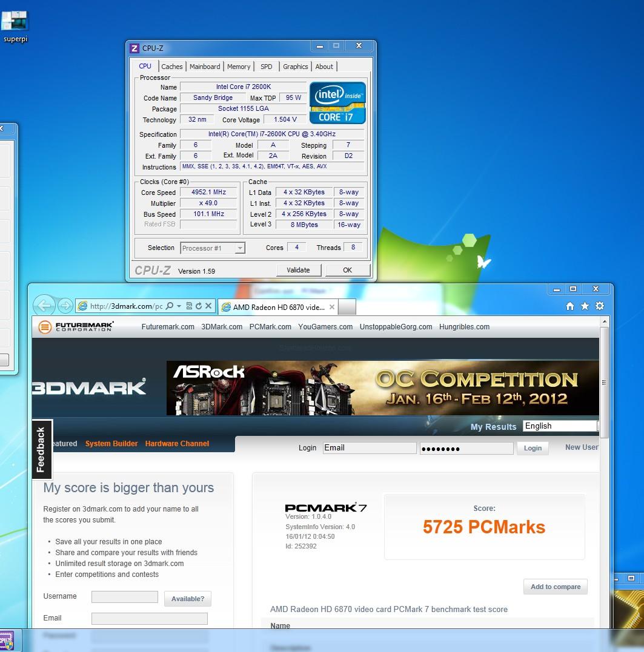Click the Login button
644x652 pixels.
(533, 448)
